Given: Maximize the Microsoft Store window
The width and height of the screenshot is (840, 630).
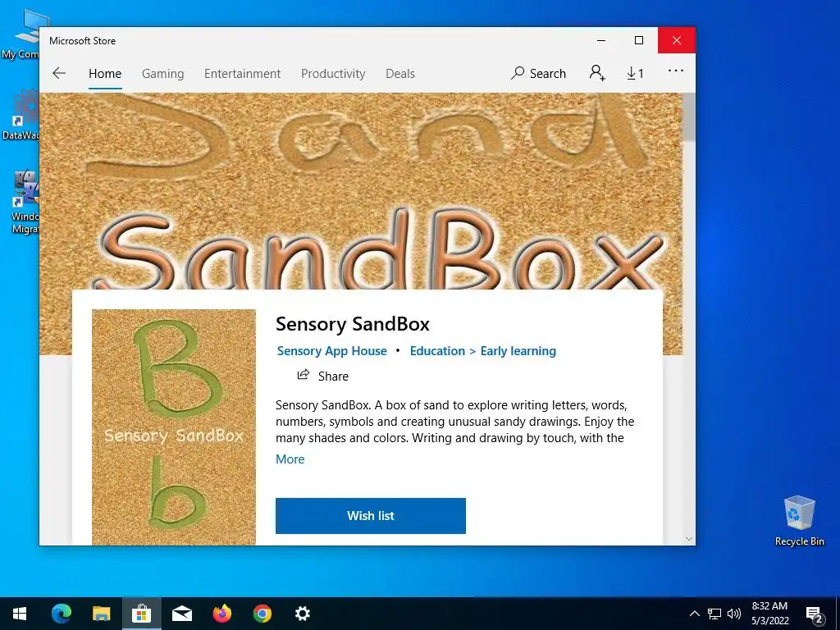Looking at the screenshot, I should [x=638, y=40].
